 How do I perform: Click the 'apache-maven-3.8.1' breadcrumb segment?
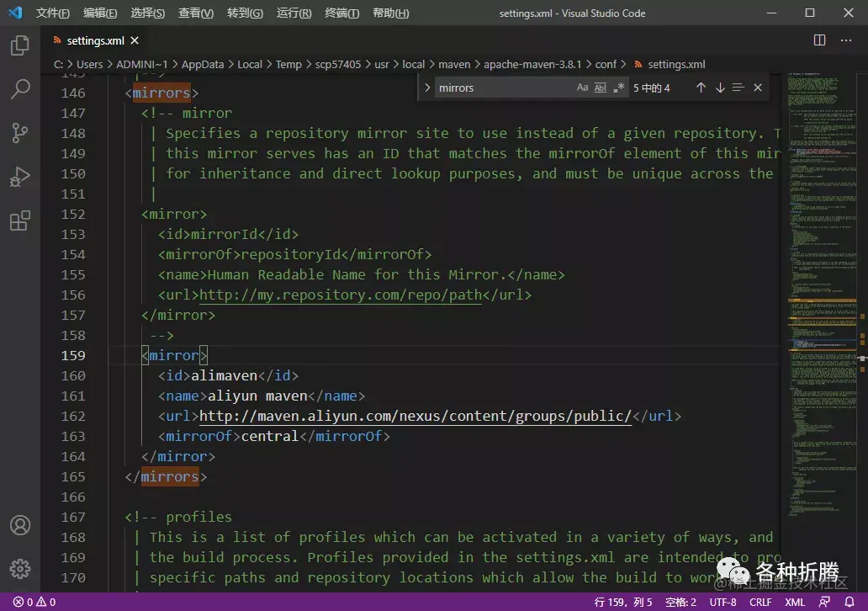pyautogui.click(x=532, y=64)
